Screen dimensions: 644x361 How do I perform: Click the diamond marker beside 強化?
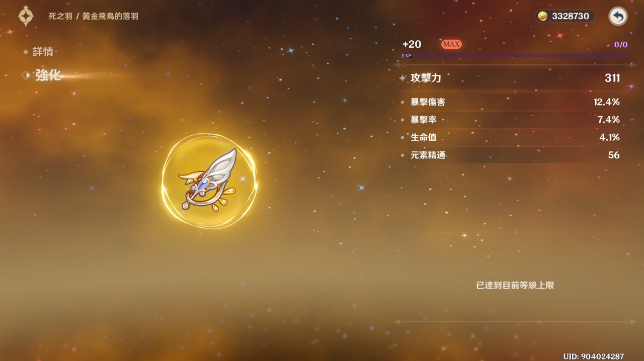pos(26,75)
